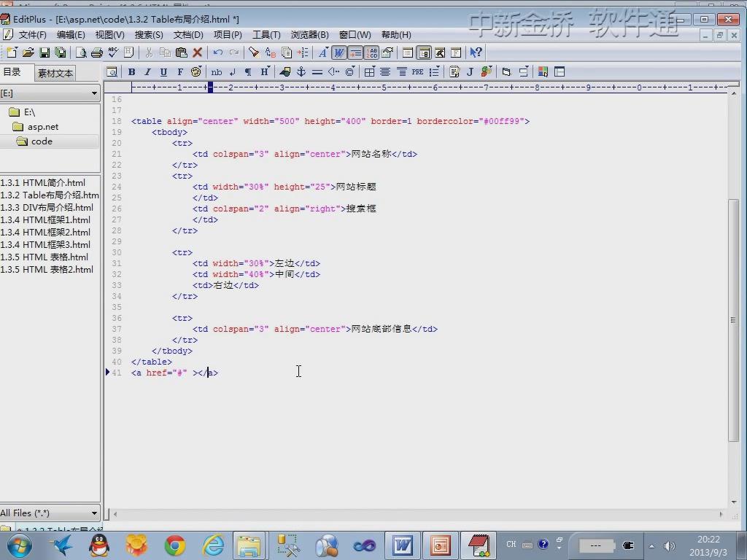
Task: Apply Underline tag from HTML toolbar
Action: (163, 72)
